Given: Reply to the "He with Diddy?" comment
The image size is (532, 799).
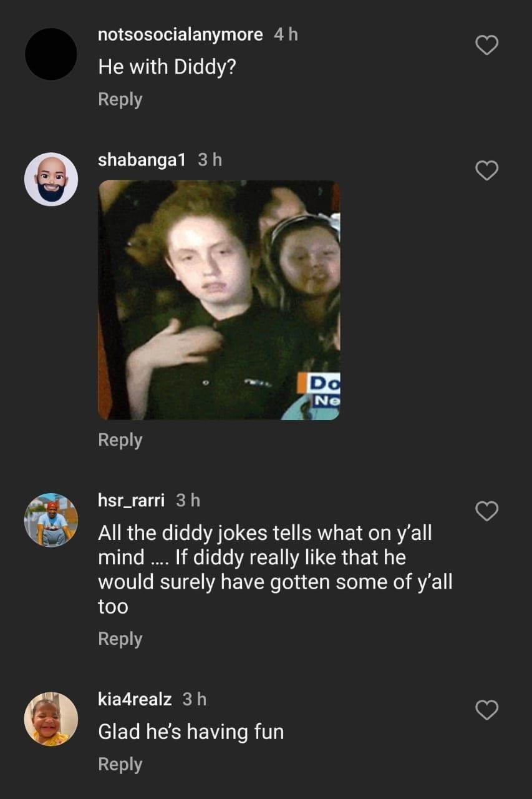Looking at the screenshot, I should coord(120,100).
